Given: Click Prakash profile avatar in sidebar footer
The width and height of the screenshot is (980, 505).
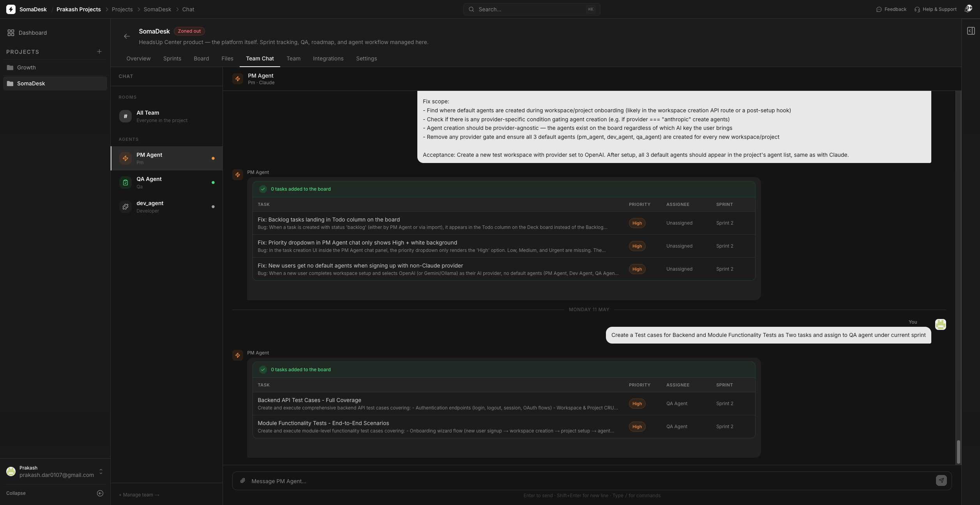Looking at the screenshot, I should click(x=11, y=471).
